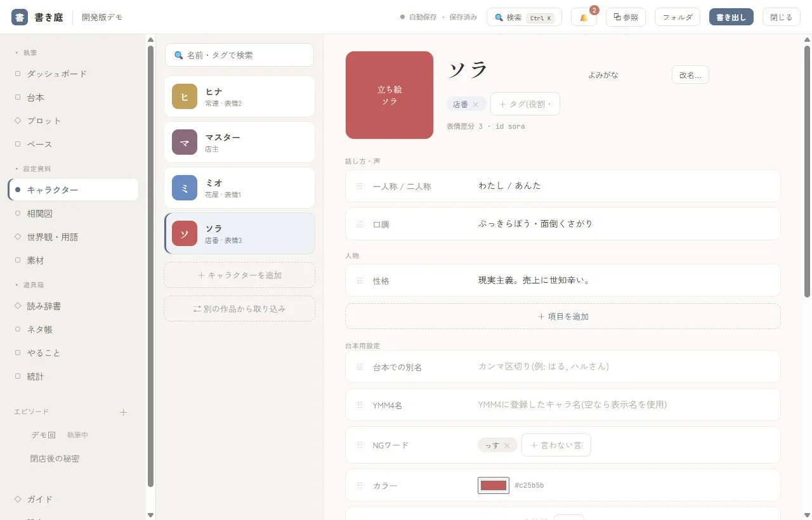Click the ミ avatar icon of ミオ

[x=185, y=188]
